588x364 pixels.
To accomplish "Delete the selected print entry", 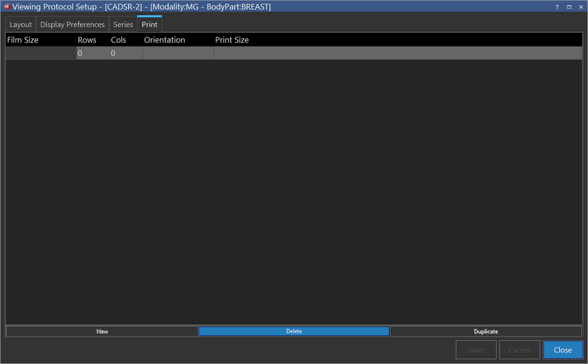I will 293,331.
